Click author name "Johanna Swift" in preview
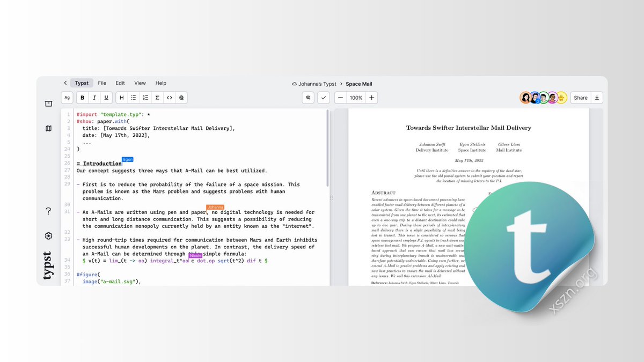This screenshot has width=644, height=362. 432,145
